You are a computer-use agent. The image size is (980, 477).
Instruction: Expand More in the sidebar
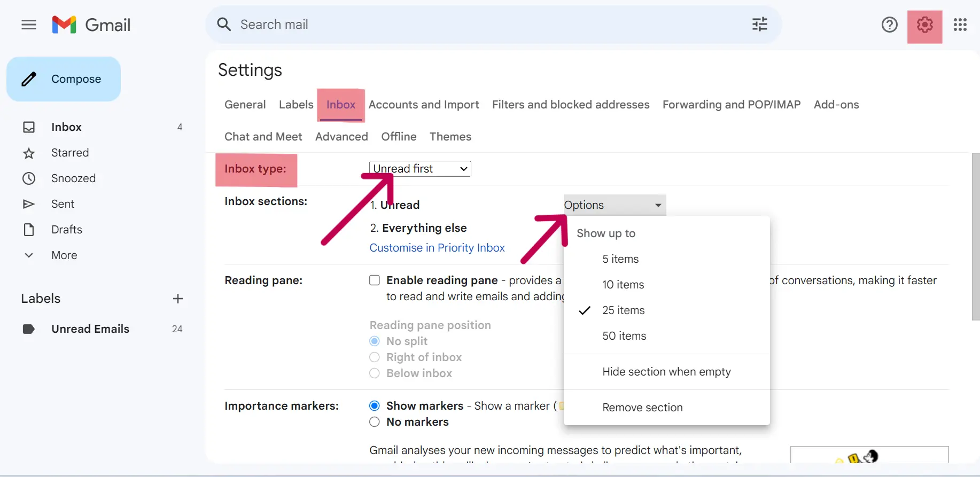[x=64, y=255]
